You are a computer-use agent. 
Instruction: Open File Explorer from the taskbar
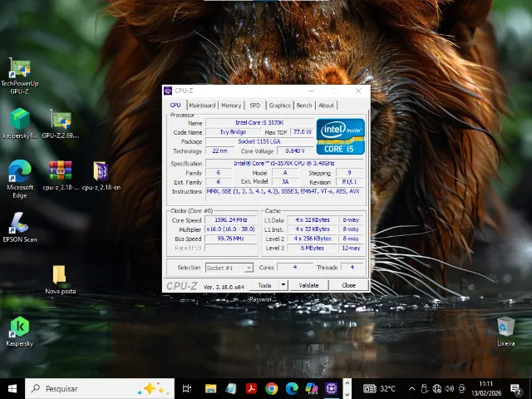pyautogui.click(x=210, y=388)
